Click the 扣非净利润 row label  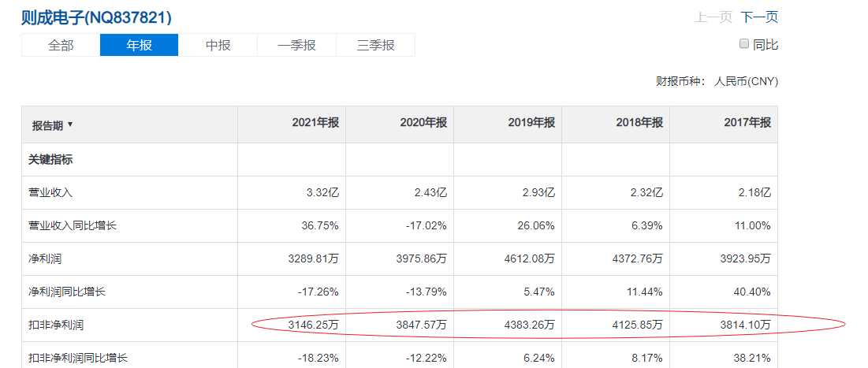[56, 325]
